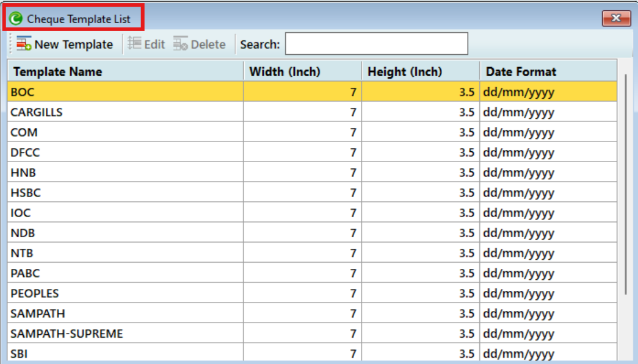
Task: Click dd/mm/yyyy date format in NTB row
Action: [x=518, y=254]
